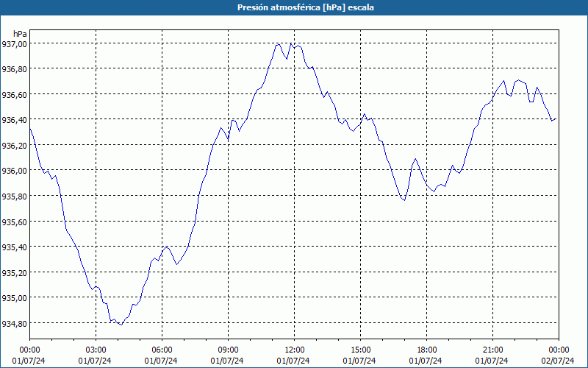Click the pressure curve's minimum point near 04:00
This screenshot has height=368, width=588.
121,325
